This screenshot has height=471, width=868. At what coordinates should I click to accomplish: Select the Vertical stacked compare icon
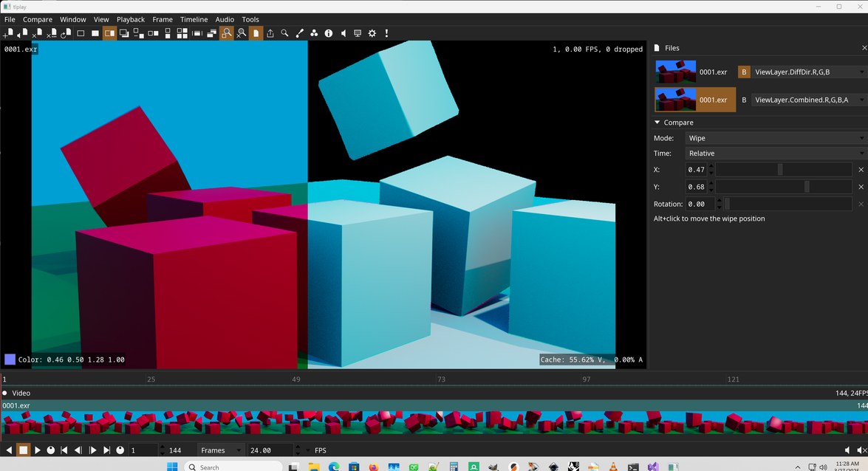(x=168, y=33)
